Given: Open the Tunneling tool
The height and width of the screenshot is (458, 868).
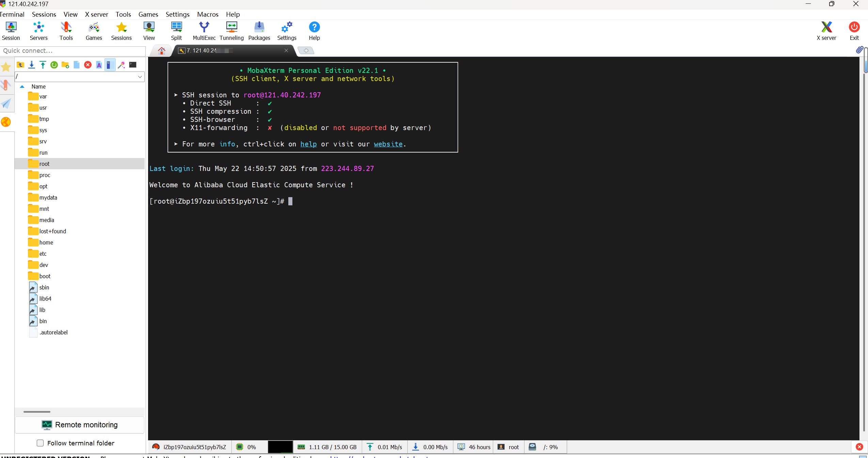Looking at the screenshot, I should click(231, 31).
